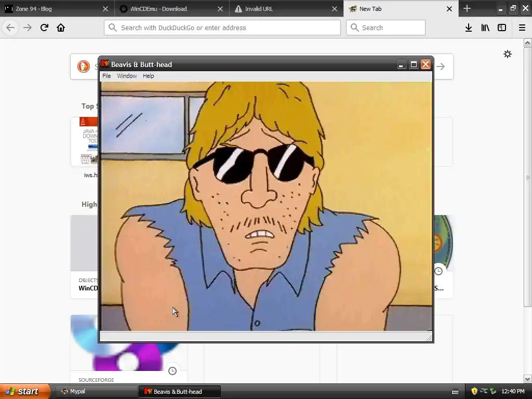The height and width of the screenshot is (399, 532).
Task: Close the New Tab tab
Action: pyautogui.click(x=449, y=9)
